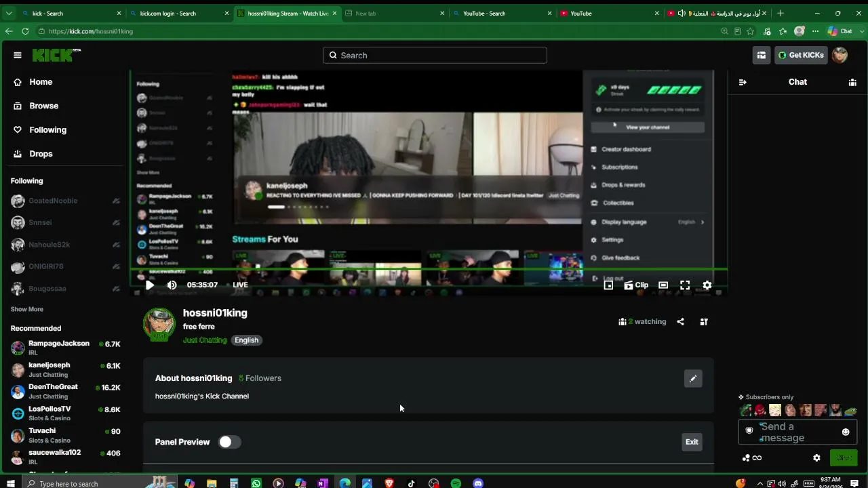Select the Pepe frog emote in chat quick bar
Screen dimensions: 868x488
point(850,411)
